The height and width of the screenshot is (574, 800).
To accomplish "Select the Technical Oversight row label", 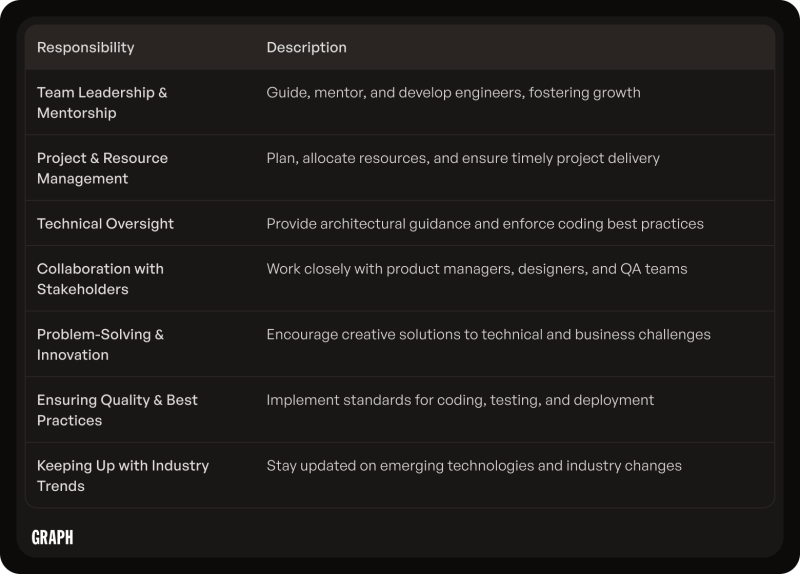I will (x=105, y=223).
